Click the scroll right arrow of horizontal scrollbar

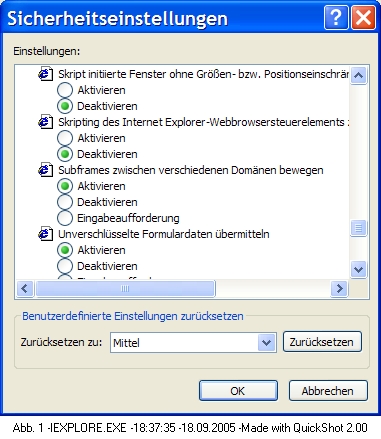click(339, 288)
